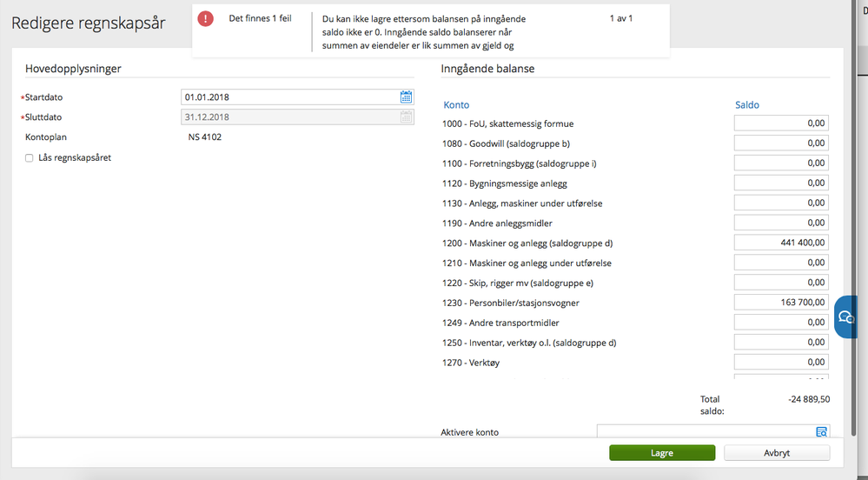Click the total saldo value -24 889,50

click(x=809, y=399)
